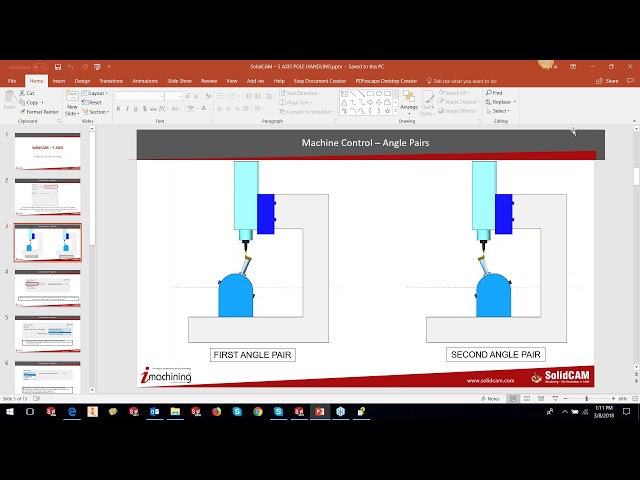The height and width of the screenshot is (480, 640).
Task: Open the Comments pane with the speech-bubble icon
Action: 630,81
